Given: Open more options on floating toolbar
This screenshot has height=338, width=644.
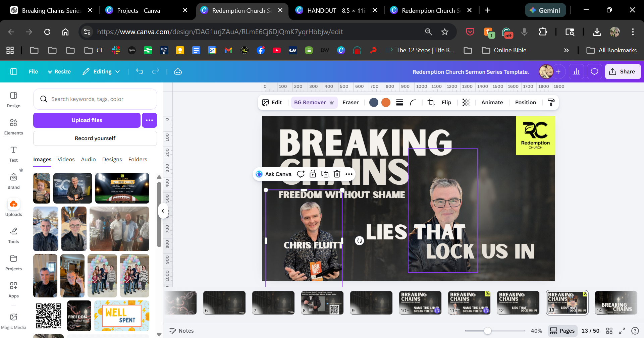Looking at the screenshot, I should [x=349, y=174].
